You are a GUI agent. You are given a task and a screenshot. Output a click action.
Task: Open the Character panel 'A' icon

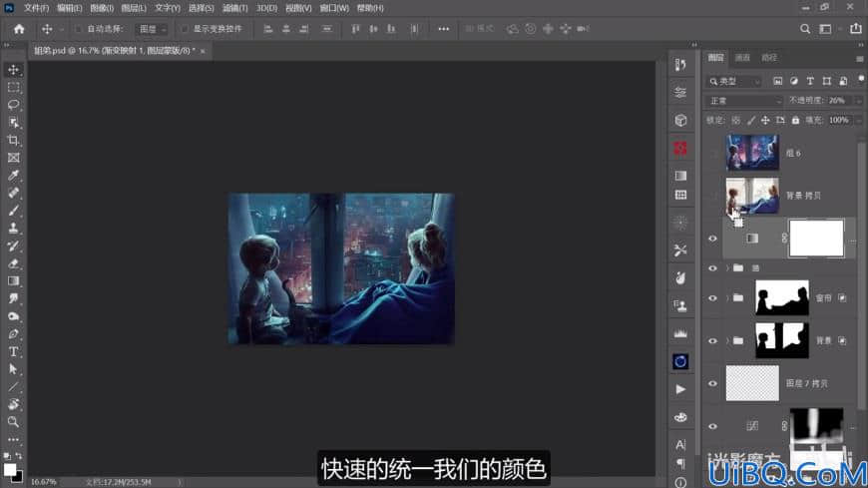pyautogui.click(x=680, y=445)
